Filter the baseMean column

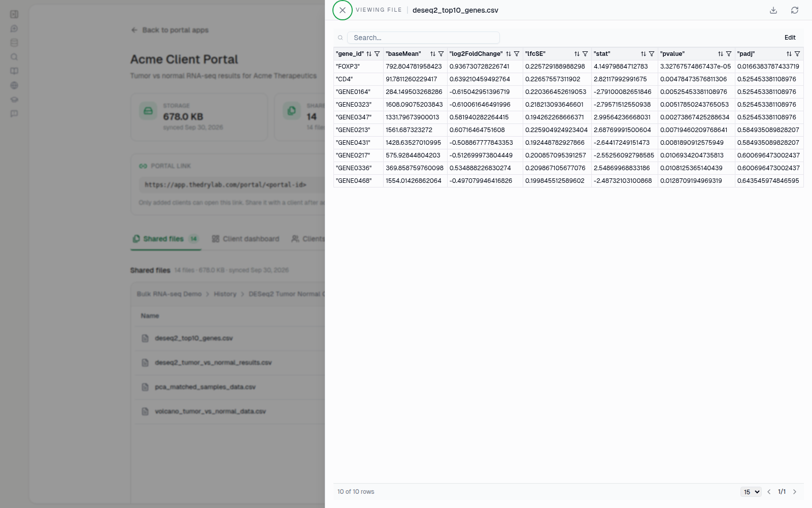pyautogui.click(x=441, y=54)
